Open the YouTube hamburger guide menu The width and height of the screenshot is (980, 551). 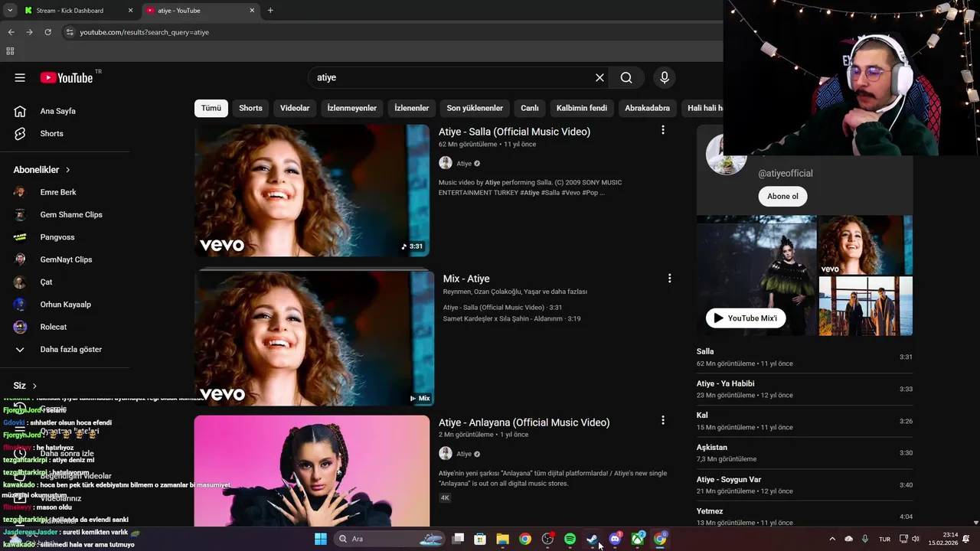[20, 77]
